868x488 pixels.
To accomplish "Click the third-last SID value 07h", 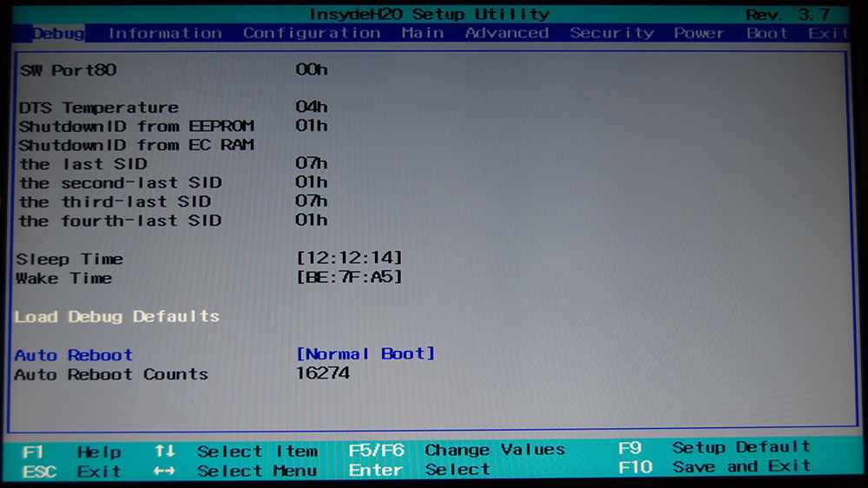I will [311, 201].
